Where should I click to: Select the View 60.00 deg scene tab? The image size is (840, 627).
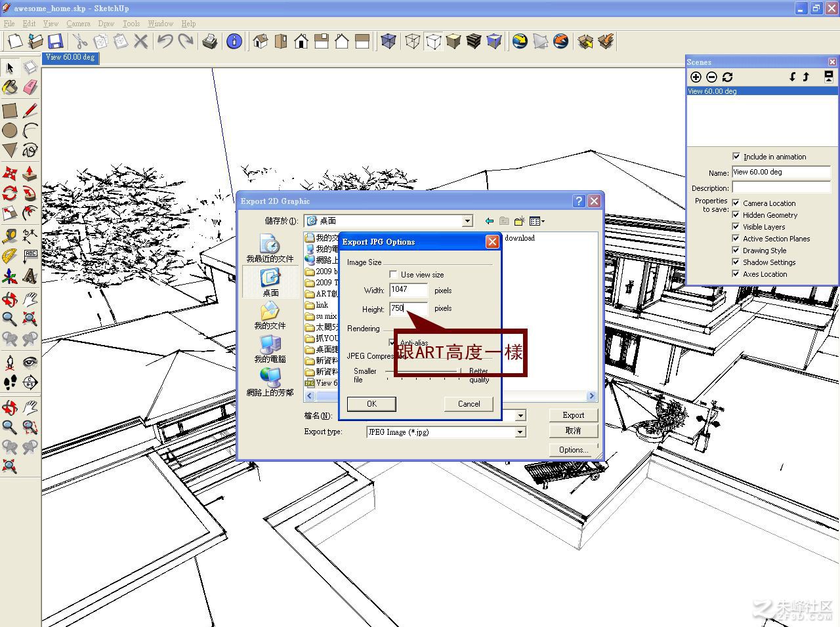pyautogui.click(x=70, y=58)
